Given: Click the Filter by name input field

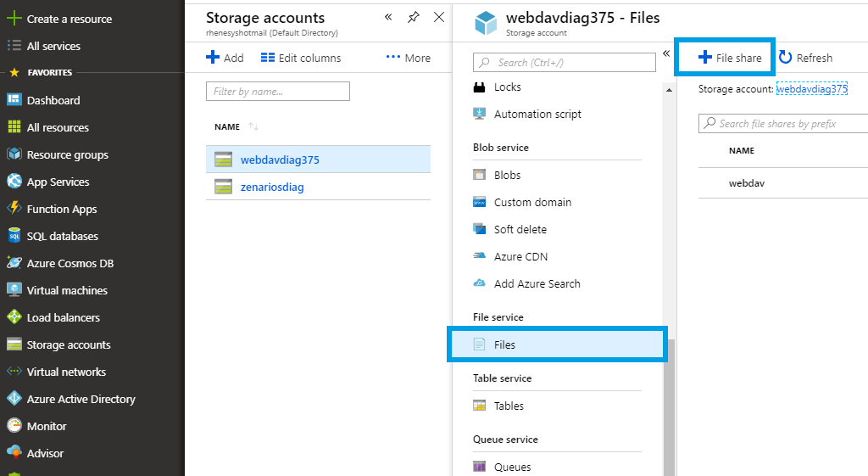Looking at the screenshot, I should [278, 92].
